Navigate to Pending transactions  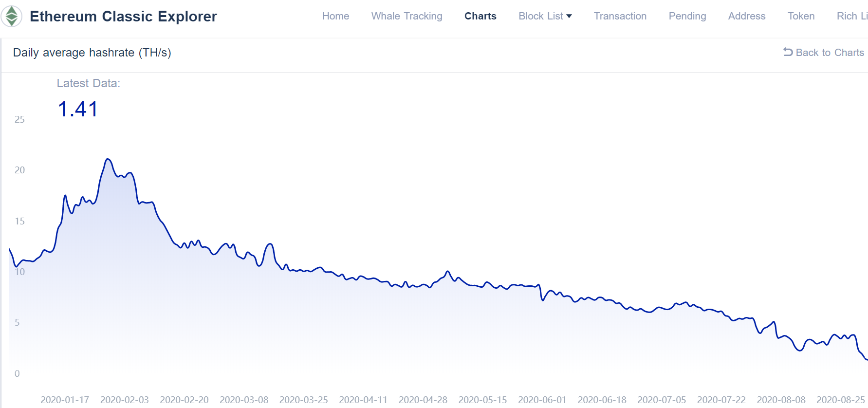[x=687, y=16]
